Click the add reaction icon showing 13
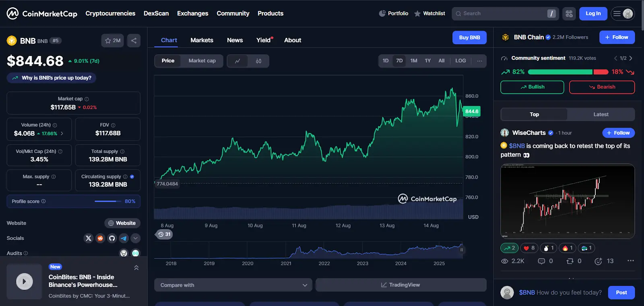Viewport: 644px width, 306px height. point(598,261)
